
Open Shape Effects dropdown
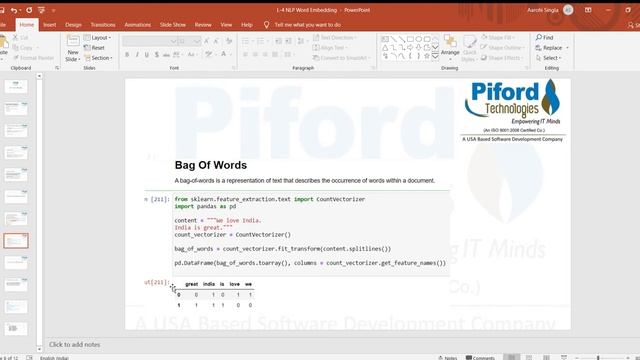pyautogui.click(x=501, y=58)
